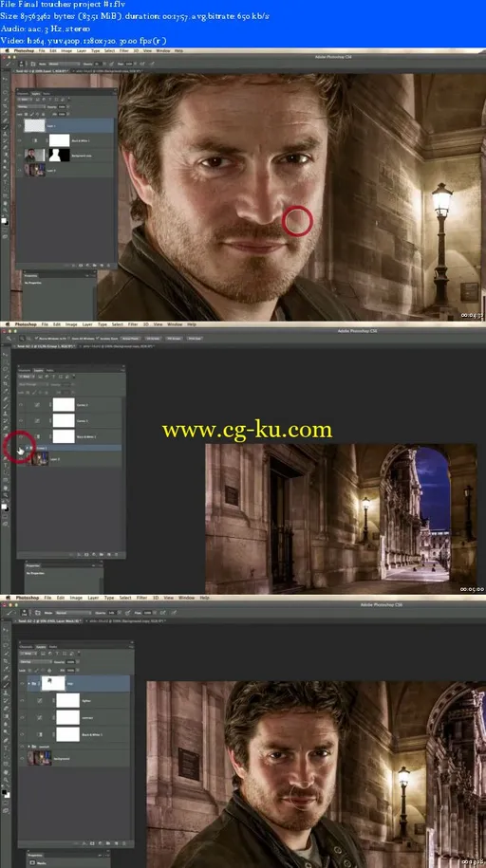The width and height of the screenshot is (486, 868).
Task: Select the Brush tool in top frame toolbar
Action: click(x=6, y=127)
